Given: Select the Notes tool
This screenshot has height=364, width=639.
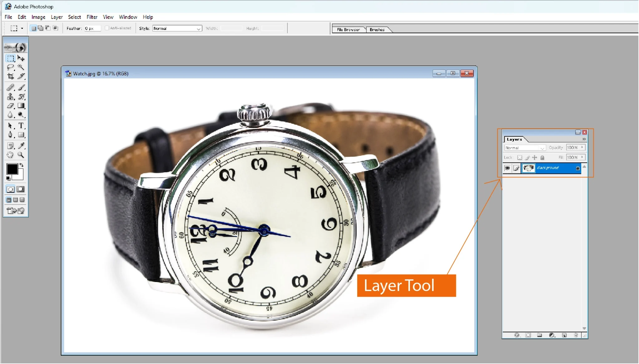Looking at the screenshot, I should pyautogui.click(x=10, y=146).
